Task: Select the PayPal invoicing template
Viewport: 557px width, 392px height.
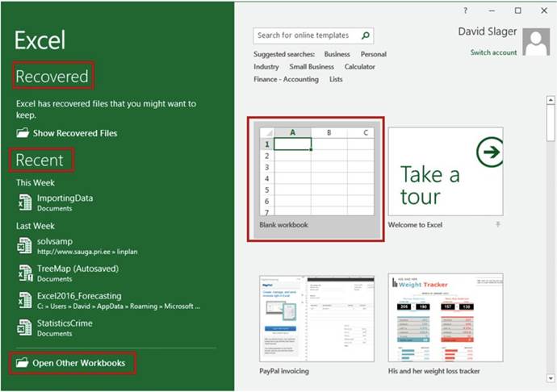Action: click(316, 319)
